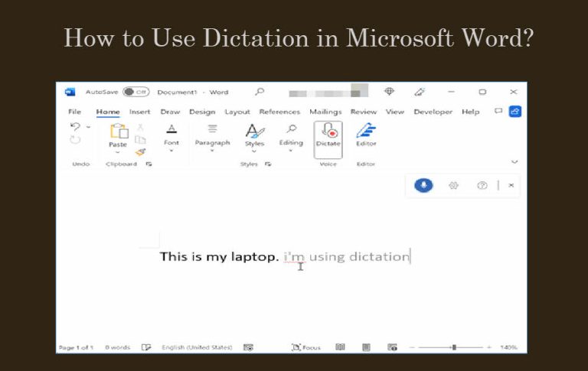Open the title bar search magnifier
This screenshot has width=588, height=371.
point(260,92)
